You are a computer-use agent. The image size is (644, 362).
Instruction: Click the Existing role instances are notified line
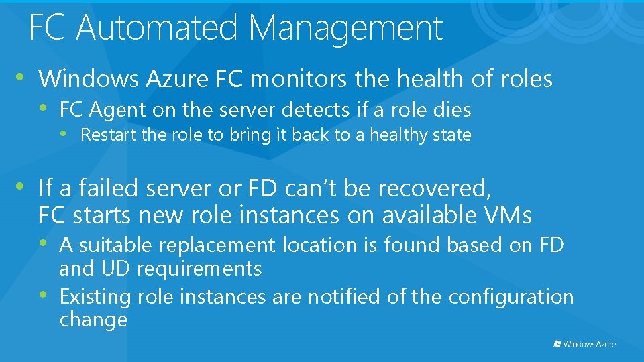coord(316,297)
